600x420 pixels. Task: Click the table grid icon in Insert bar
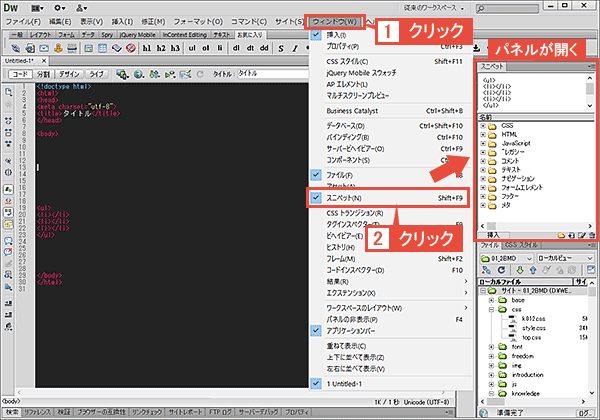[103, 48]
